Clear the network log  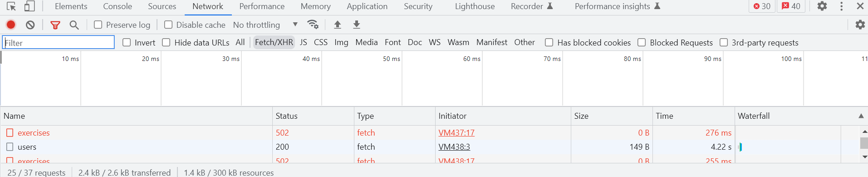[30, 25]
